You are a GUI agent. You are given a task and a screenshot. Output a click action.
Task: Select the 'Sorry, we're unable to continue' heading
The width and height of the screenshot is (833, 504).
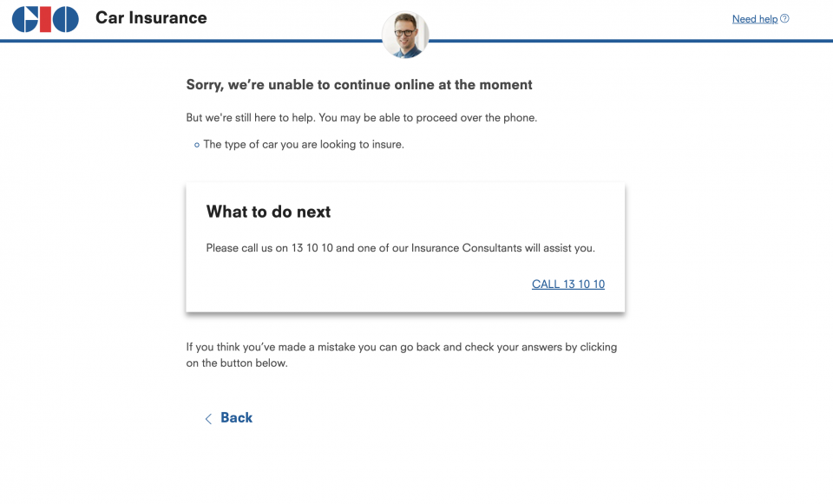coord(359,85)
